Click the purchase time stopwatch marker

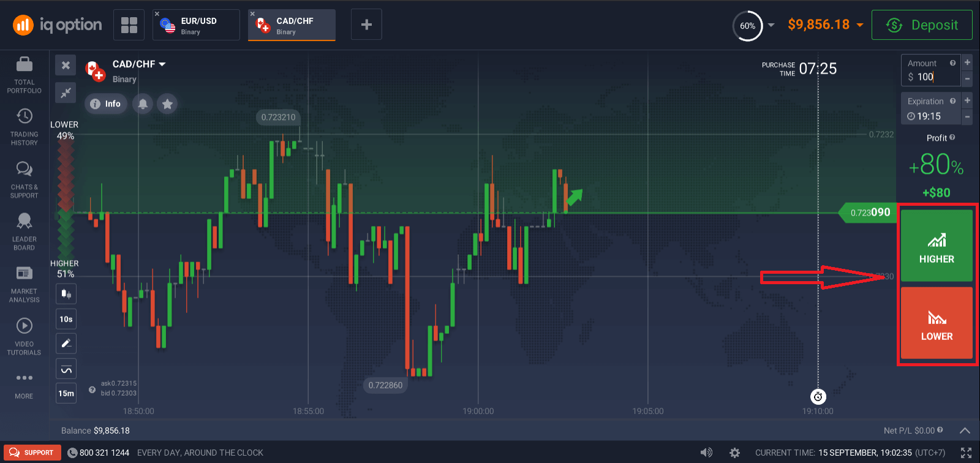click(818, 396)
